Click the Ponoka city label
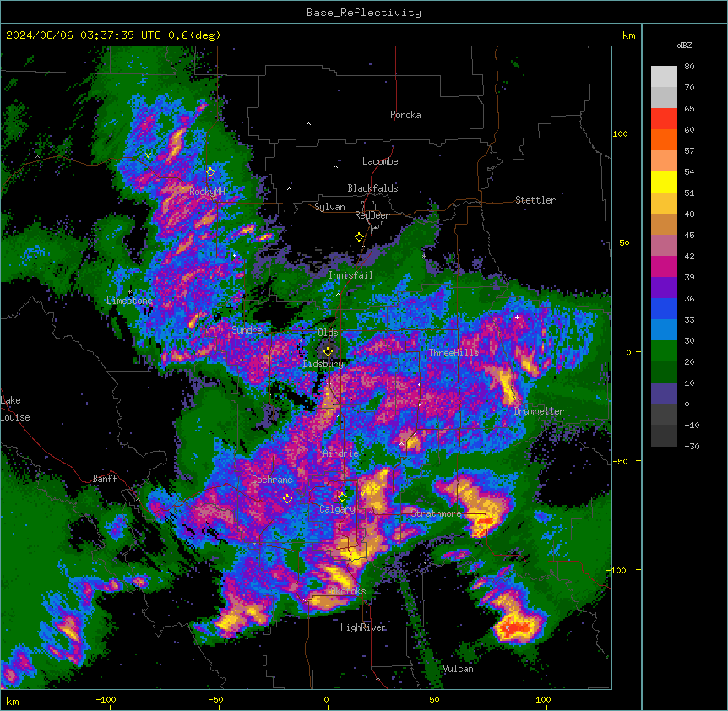Image resolution: width=728 pixels, height=711 pixels. 405,115
